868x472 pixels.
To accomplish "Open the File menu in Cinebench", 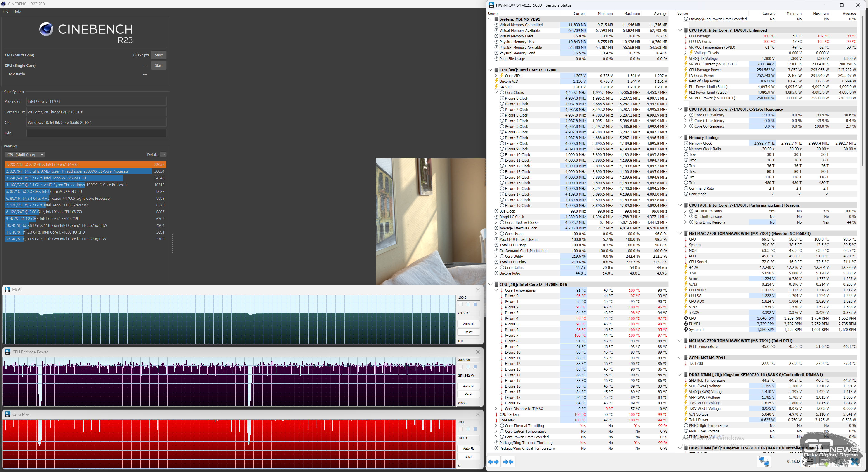I will click(5, 11).
